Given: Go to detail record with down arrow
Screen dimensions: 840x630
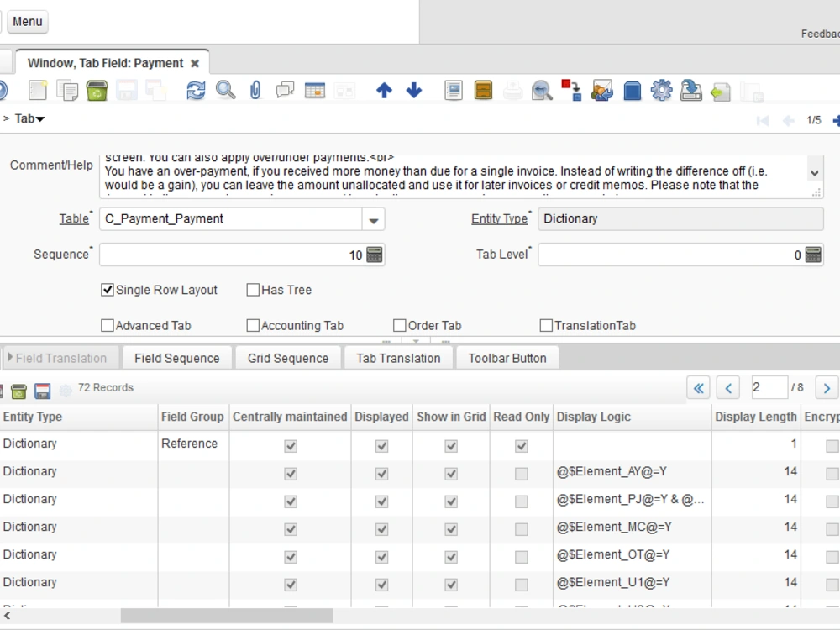Looking at the screenshot, I should [x=413, y=90].
